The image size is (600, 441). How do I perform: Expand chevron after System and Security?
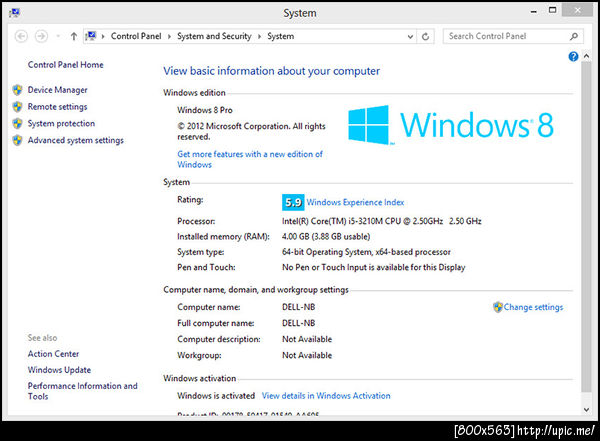pos(259,36)
